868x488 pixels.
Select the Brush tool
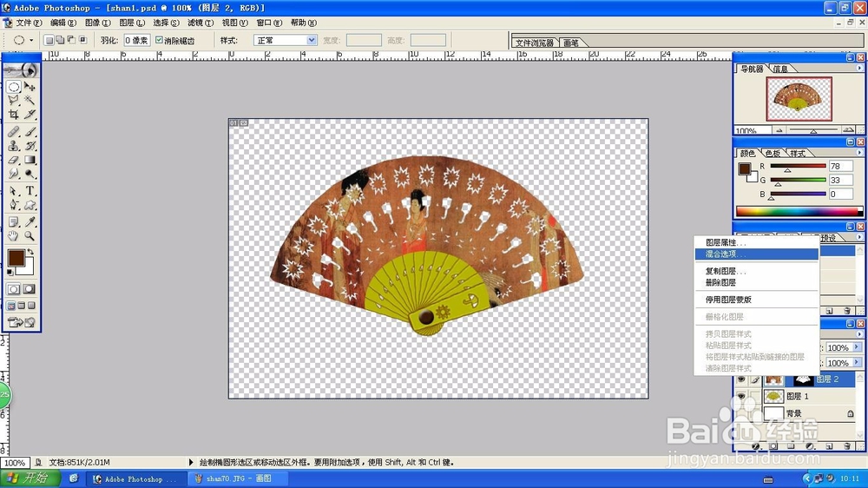pyautogui.click(x=30, y=132)
